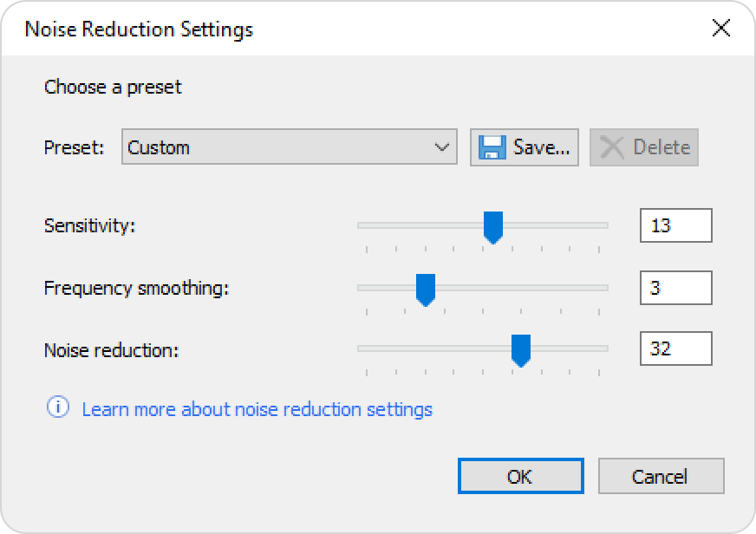The image size is (756, 534).
Task: Click the left end of the Noise reduction track
Action: click(362, 348)
